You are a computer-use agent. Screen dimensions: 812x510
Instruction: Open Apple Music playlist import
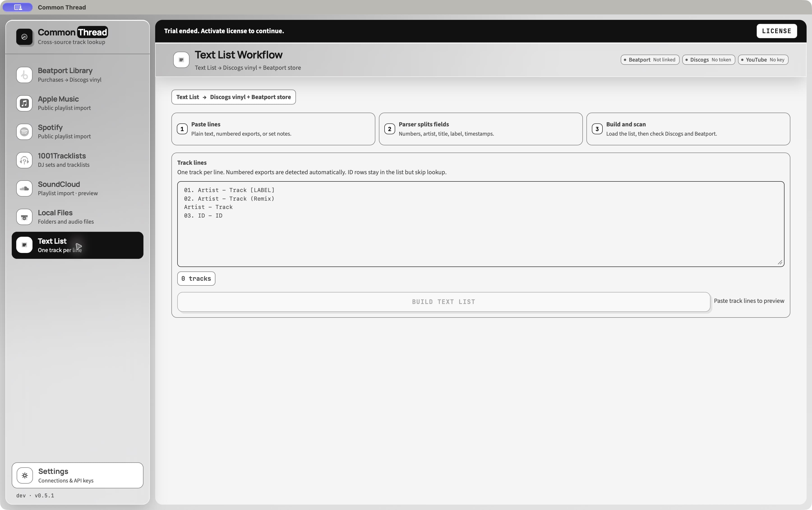click(x=78, y=103)
